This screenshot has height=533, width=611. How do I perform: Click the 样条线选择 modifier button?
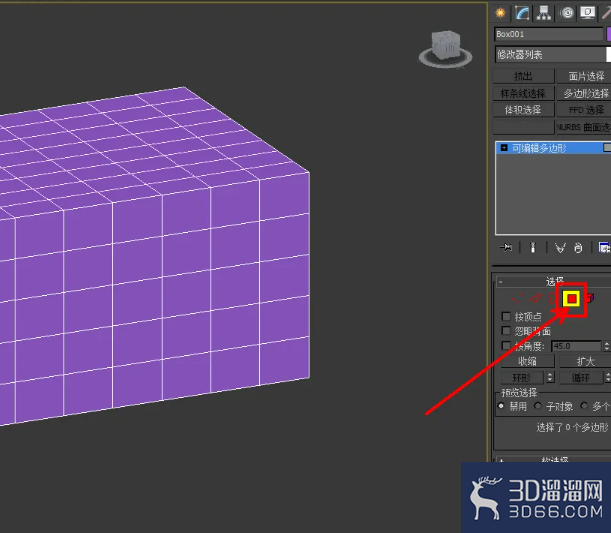(x=523, y=93)
